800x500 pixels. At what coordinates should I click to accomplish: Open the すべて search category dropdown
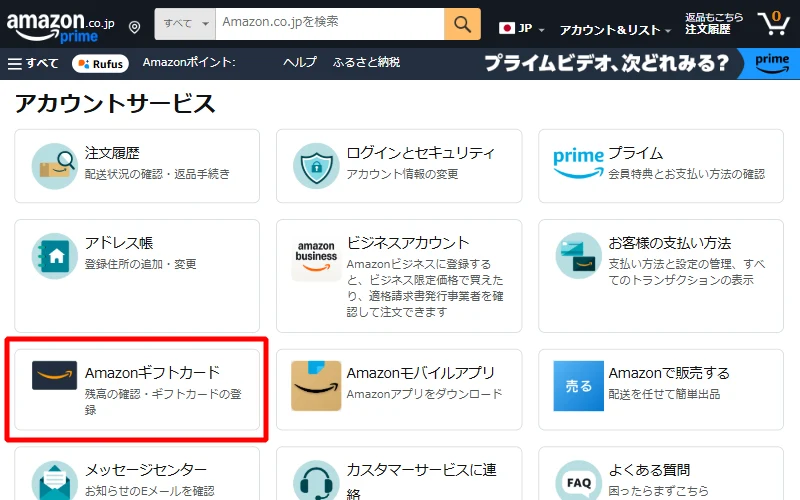(185, 24)
